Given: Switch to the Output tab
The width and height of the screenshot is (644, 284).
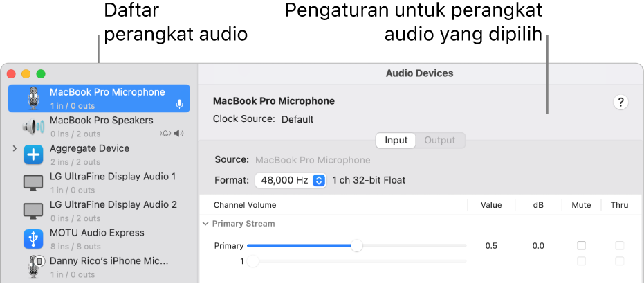Looking at the screenshot, I should click(x=440, y=141).
